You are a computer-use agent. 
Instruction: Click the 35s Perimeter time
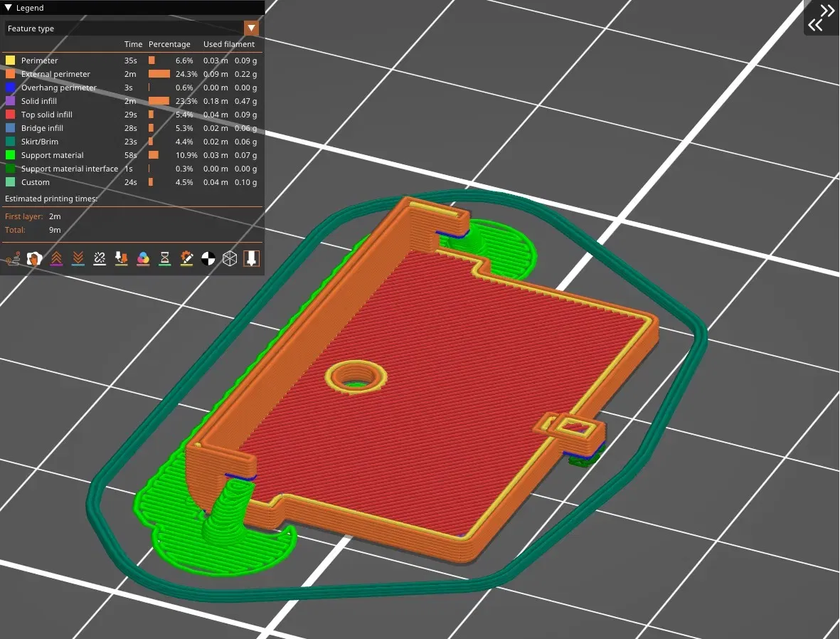(131, 60)
